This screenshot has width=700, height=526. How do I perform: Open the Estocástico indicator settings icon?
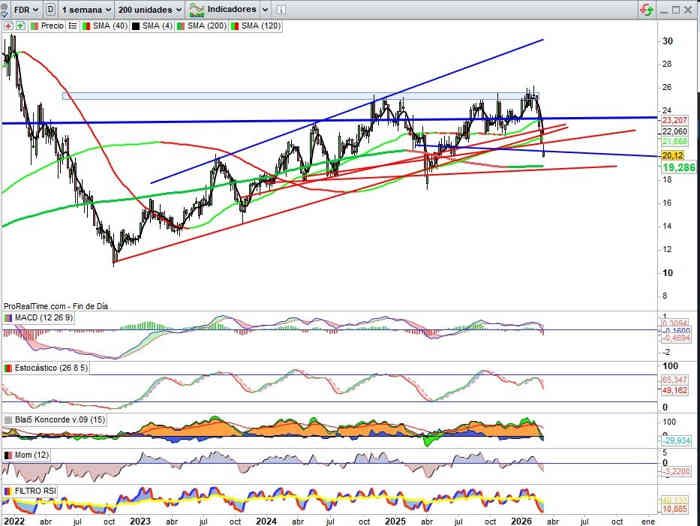click(x=8, y=369)
